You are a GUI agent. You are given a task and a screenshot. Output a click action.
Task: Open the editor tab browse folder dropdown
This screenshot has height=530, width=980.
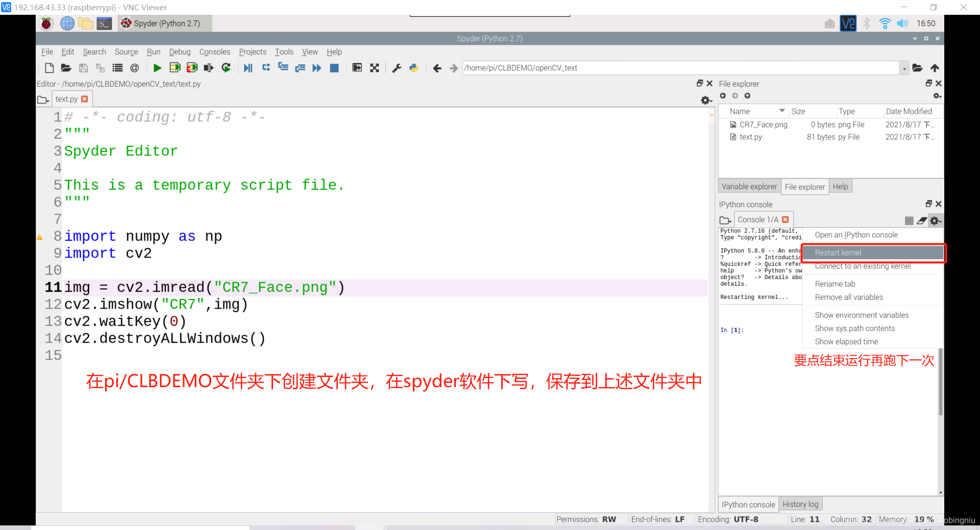tap(43, 99)
